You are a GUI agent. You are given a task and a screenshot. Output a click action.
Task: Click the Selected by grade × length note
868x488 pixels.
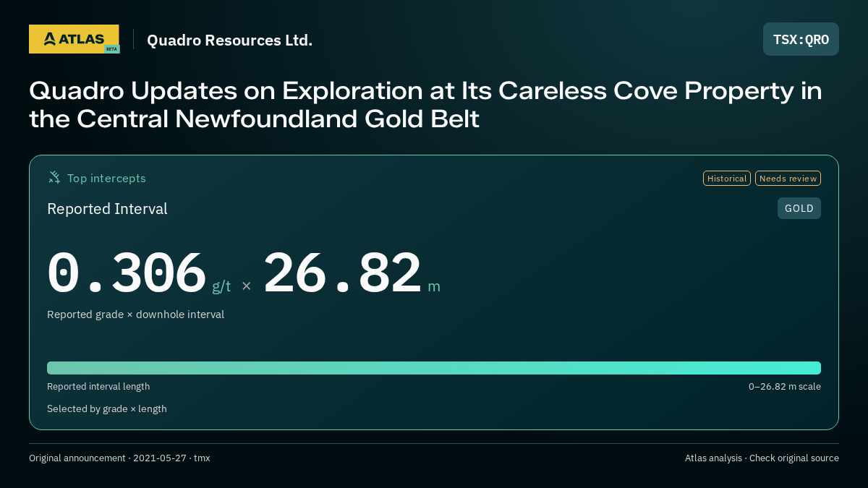(x=107, y=408)
